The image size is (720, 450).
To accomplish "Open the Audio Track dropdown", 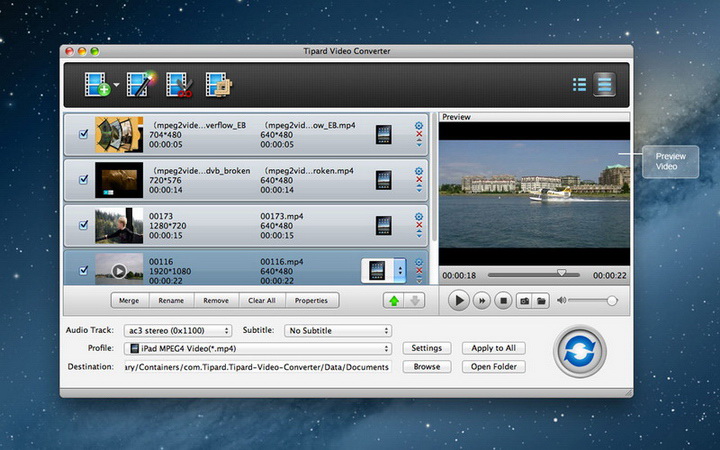I will 176,330.
